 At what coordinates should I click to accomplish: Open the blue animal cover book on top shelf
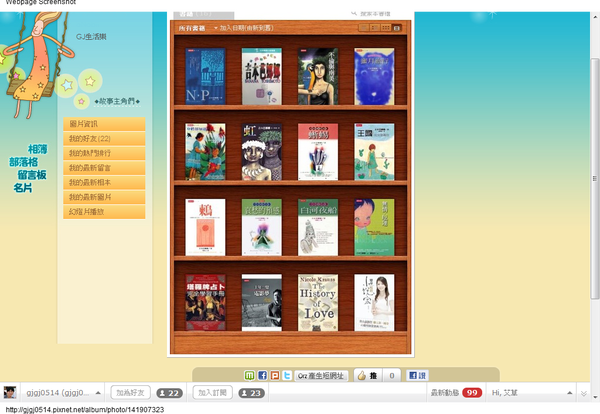click(374, 76)
